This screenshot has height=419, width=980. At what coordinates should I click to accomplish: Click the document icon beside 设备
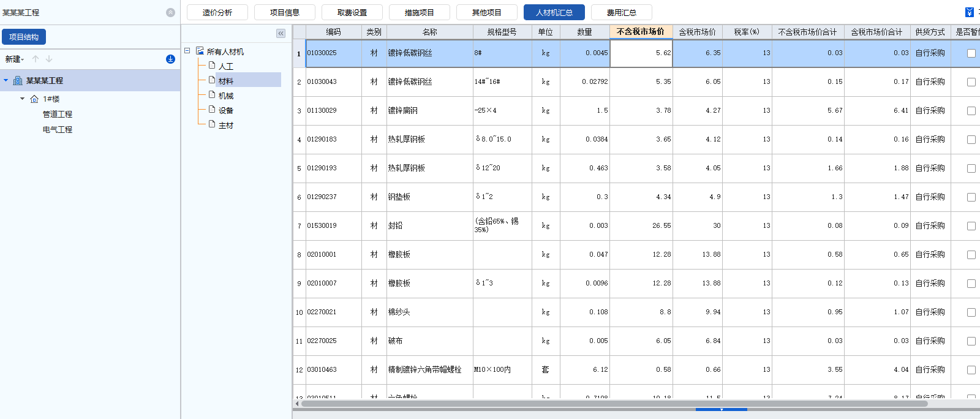point(212,109)
